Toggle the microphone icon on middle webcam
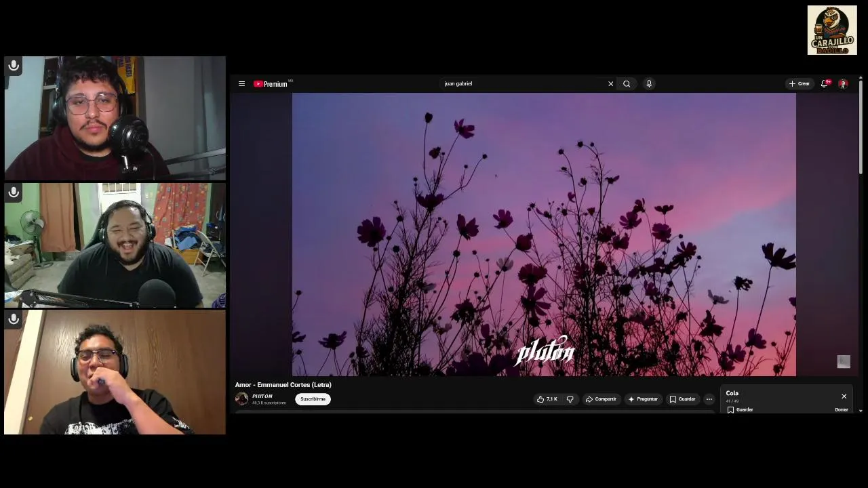The image size is (868, 488). point(14,193)
